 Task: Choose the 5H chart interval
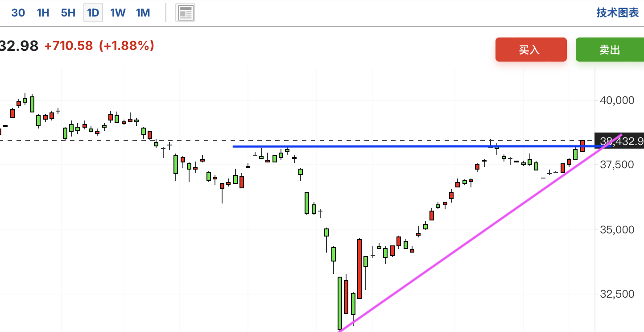click(68, 12)
